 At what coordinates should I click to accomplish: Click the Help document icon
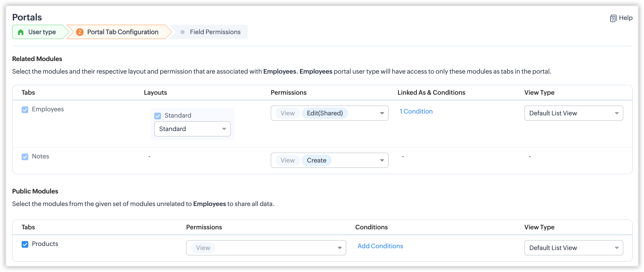click(x=613, y=18)
